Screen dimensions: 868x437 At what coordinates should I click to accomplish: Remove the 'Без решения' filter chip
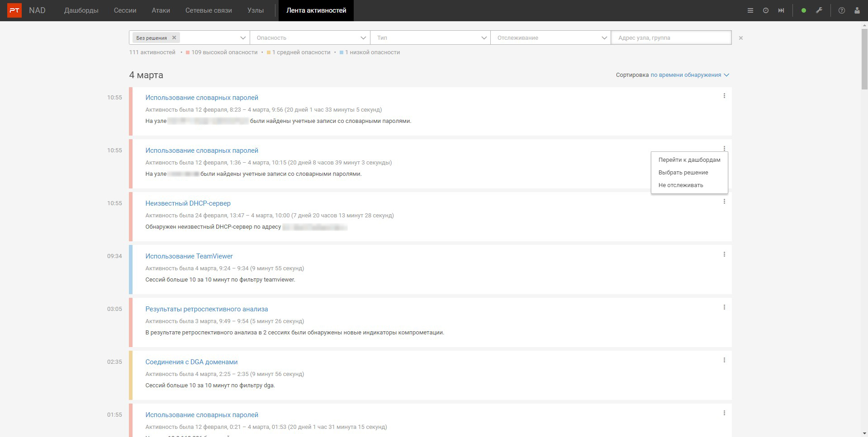pyautogui.click(x=174, y=38)
